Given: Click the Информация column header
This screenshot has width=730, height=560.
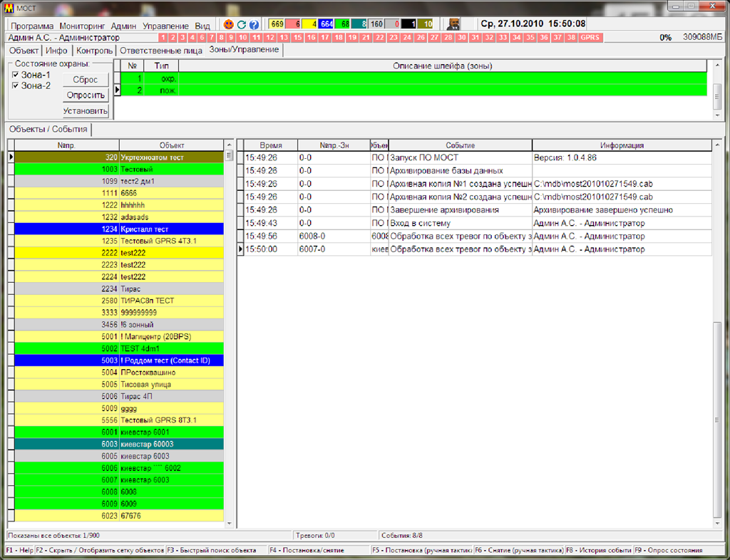Looking at the screenshot, I should tap(622, 145).
